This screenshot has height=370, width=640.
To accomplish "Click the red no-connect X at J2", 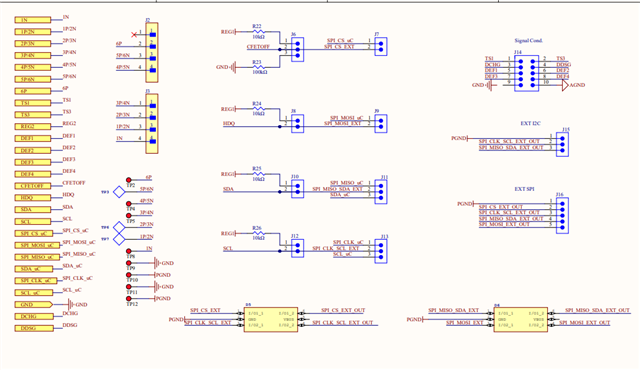I will click(134, 35).
